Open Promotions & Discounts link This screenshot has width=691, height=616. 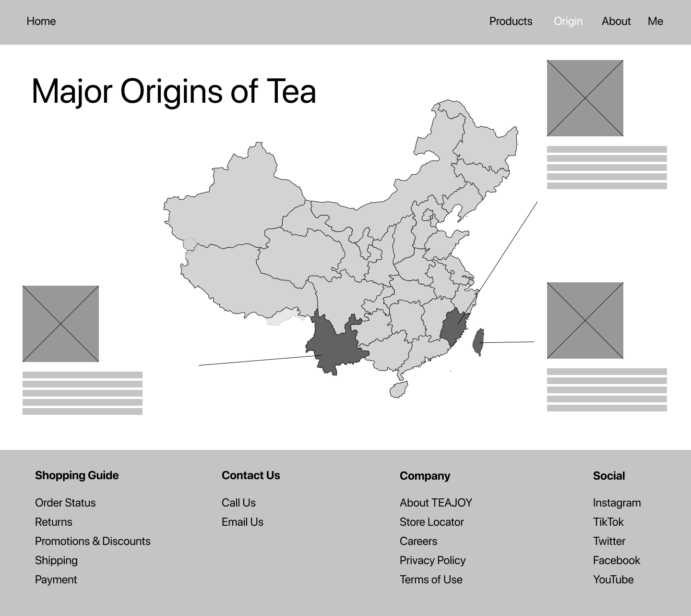pyautogui.click(x=93, y=541)
